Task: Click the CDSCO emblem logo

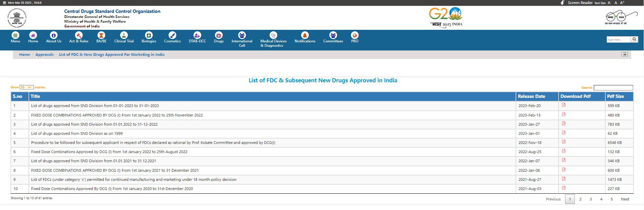Action: coord(17,18)
